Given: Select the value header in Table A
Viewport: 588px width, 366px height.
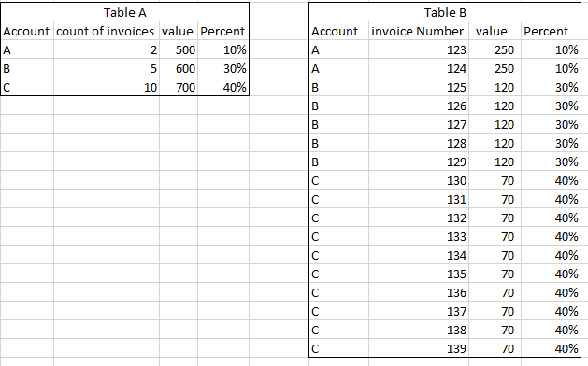Looking at the screenshot, I should pos(179,31).
